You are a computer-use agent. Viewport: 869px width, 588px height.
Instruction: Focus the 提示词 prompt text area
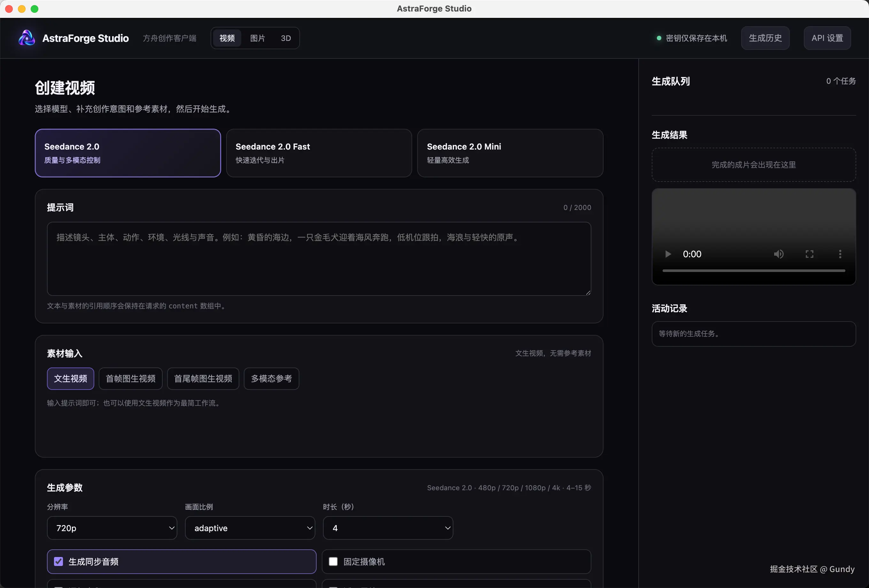[x=319, y=259]
